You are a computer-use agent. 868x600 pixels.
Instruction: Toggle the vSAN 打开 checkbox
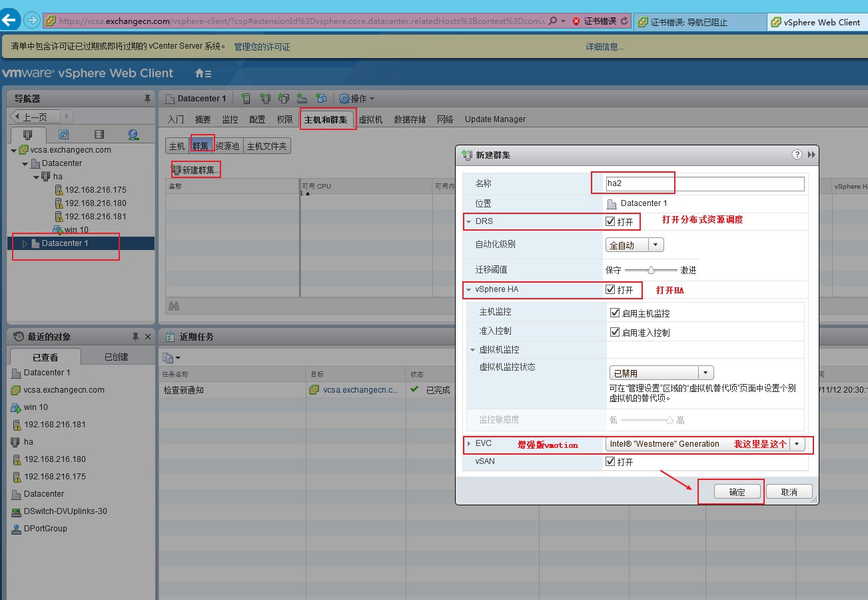coord(610,461)
